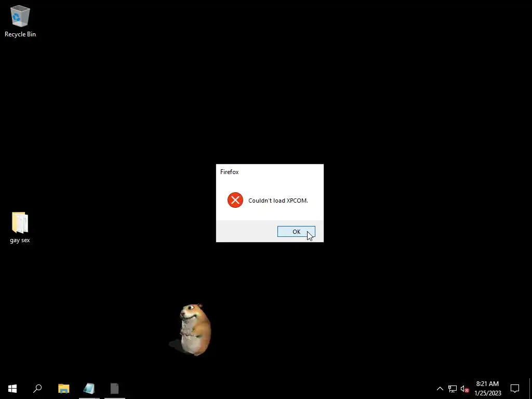Image resolution: width=532 pixels, height=399 pixels.
Task: Click the muted volume tray icon
Action: 465,389
